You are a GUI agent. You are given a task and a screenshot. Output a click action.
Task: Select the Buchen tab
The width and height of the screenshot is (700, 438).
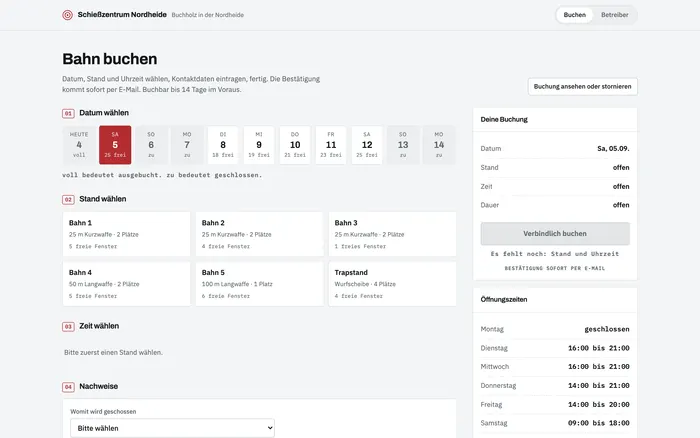click(574, 15)
